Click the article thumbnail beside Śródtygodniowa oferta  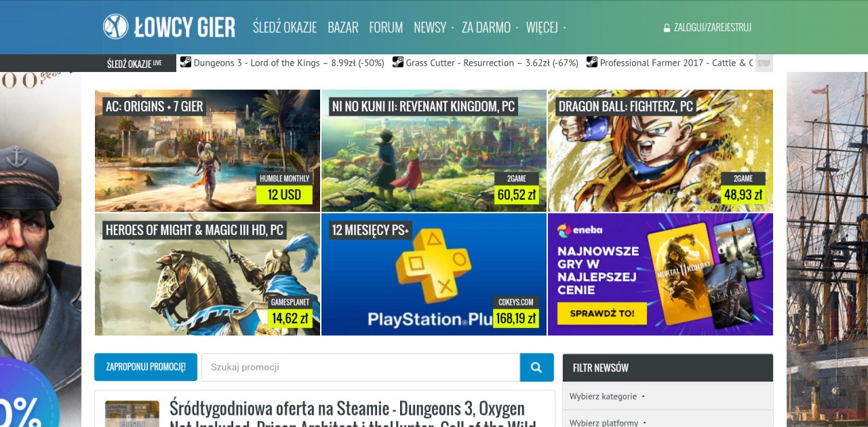pos(132,413)
